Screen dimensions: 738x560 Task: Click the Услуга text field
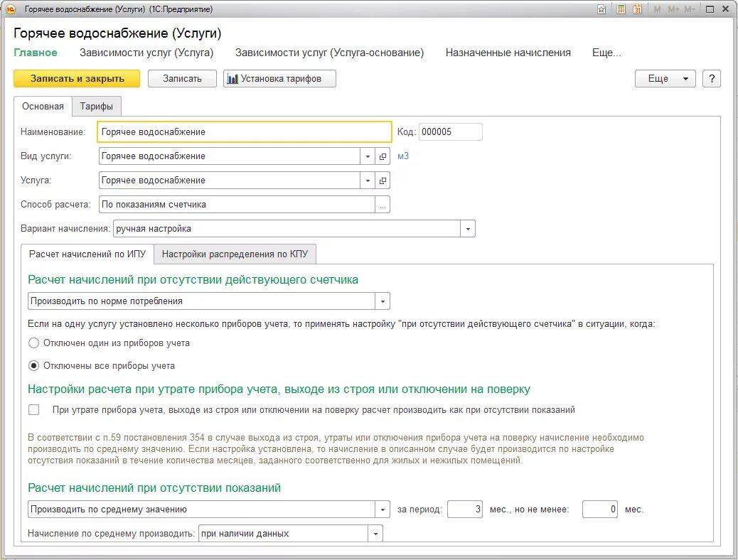(230, 181)
